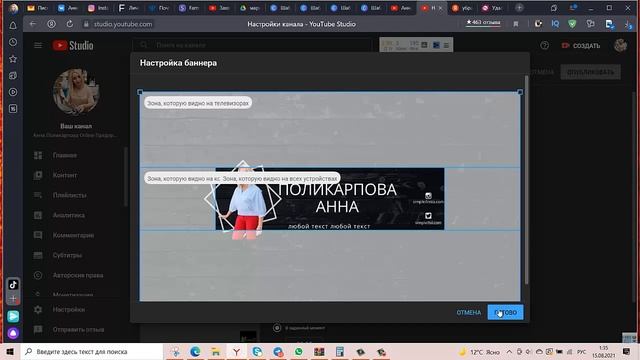Viewport: 640px width, 360px height.
Task: Click the channel search field in Studio
Action: 252,45
